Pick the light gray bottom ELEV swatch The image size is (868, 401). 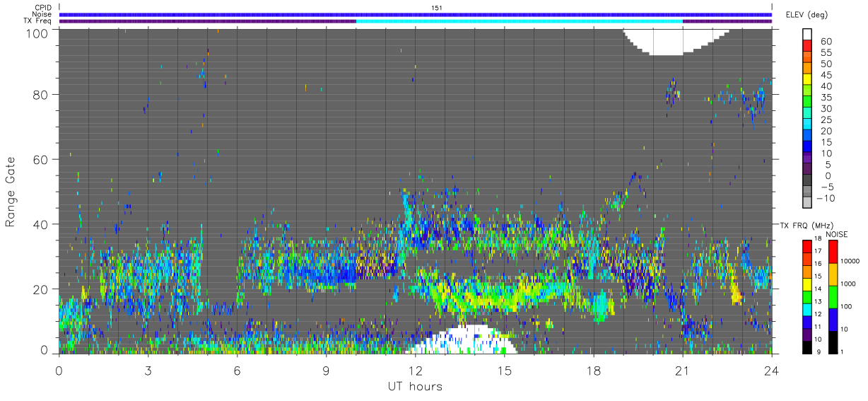(x=807, y=202)
